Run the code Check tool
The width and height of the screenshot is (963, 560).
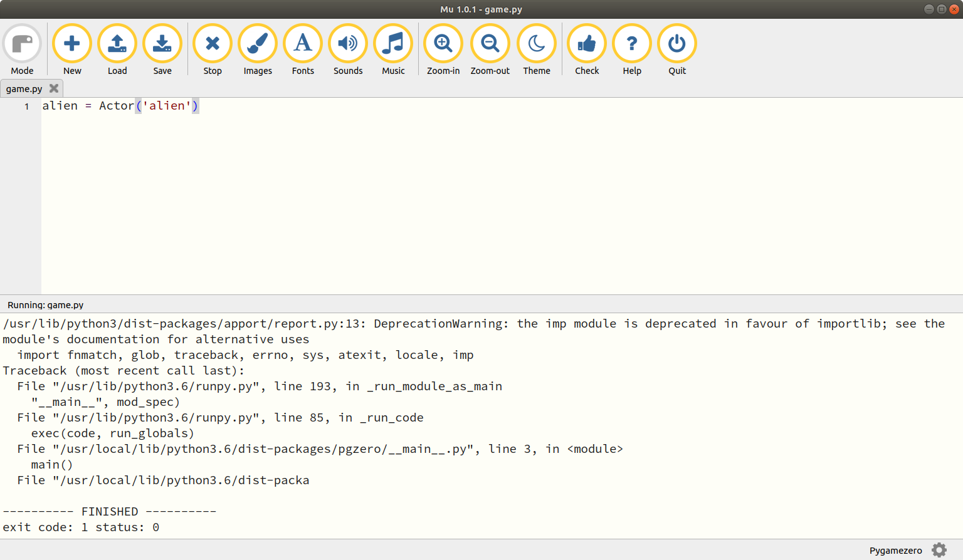586,43
